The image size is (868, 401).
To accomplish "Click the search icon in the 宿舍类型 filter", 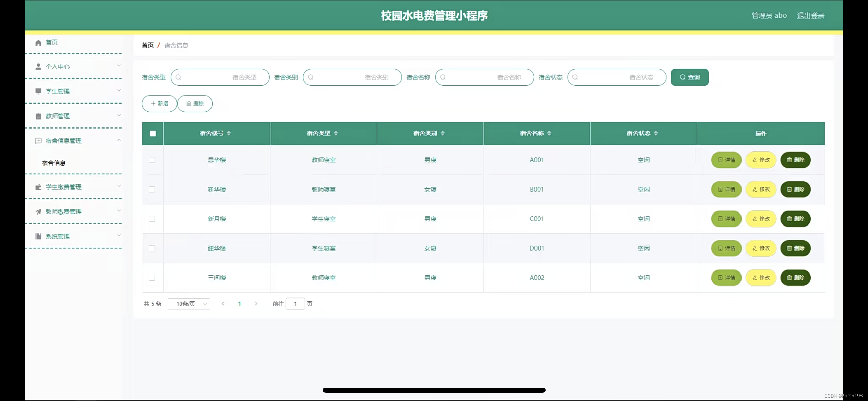I will [x=178, y=77].
